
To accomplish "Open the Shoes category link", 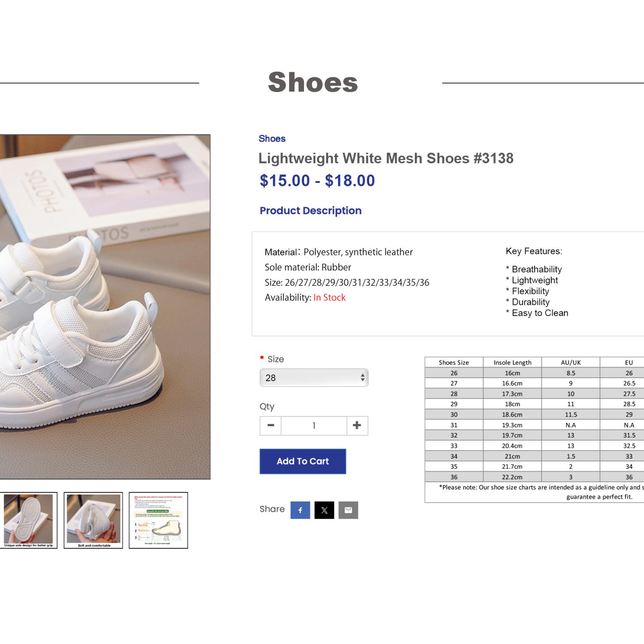I will (x=272, y=138).
